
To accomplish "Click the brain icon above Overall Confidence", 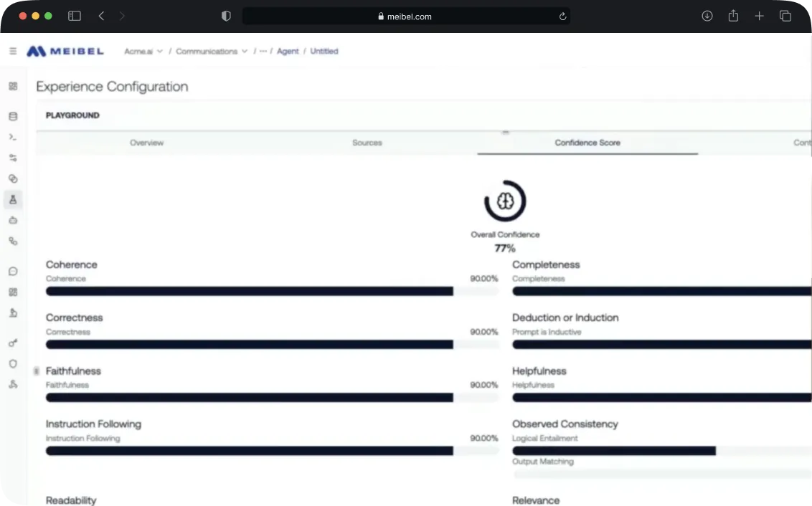I will (505, 203).
